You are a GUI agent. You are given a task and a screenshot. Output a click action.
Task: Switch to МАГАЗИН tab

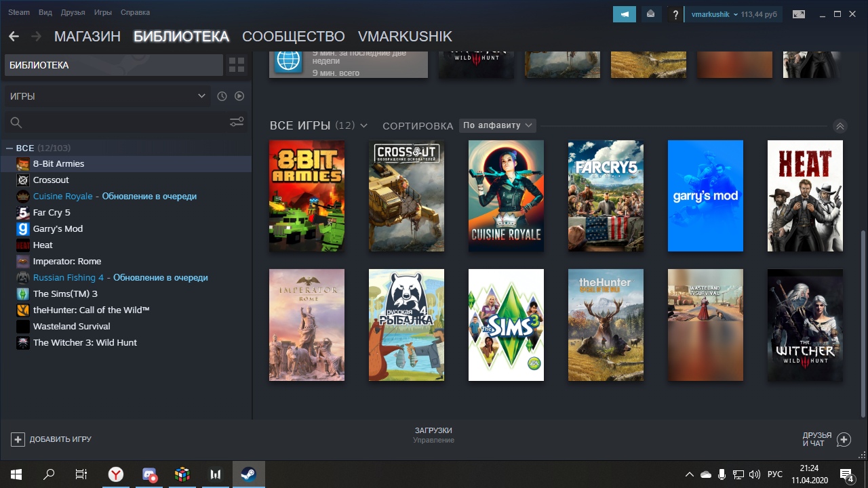[87, 37]
